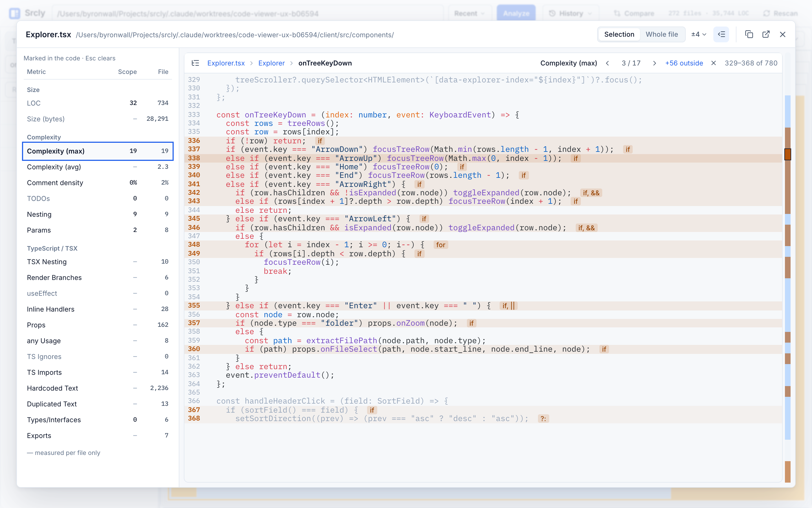Select the Comment density metric row
Image resolution: width=812 pixels, height=508 pixels.
click(98, 182)
